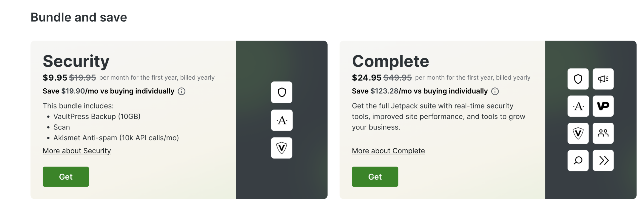Viewport: 644px width, 206px height.
Task: Select the Scan shield icon in Security bundle
Action: click(x=281, y=92)
